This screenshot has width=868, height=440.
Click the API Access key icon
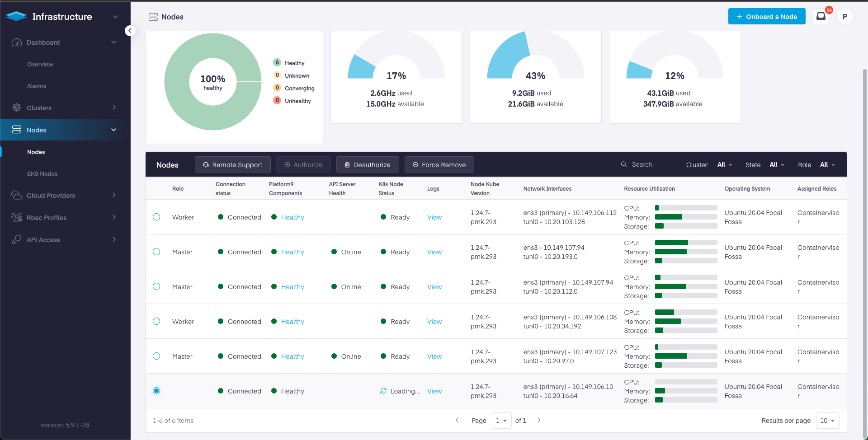coord(17,239)
